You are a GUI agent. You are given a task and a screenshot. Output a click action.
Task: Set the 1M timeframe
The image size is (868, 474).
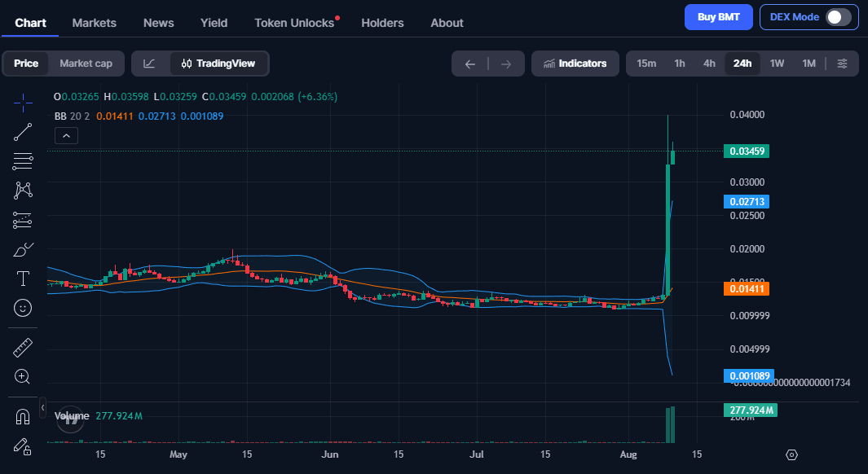click(x=809, y=64)
